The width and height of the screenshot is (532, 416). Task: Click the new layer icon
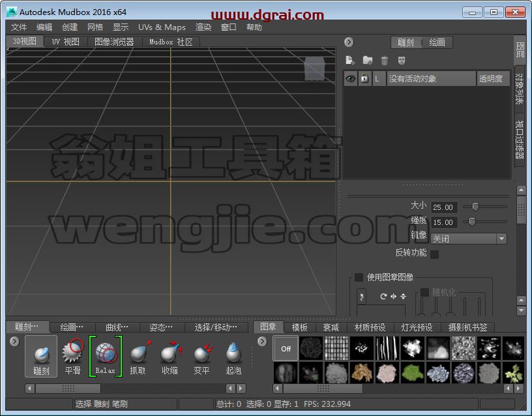(350, 61)
